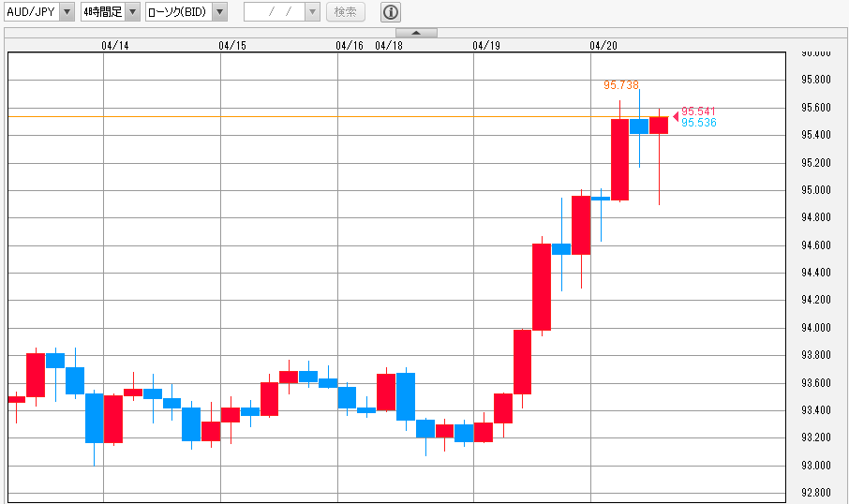Click the 04/16 date label
849x504 pixels.
[350, 46]
